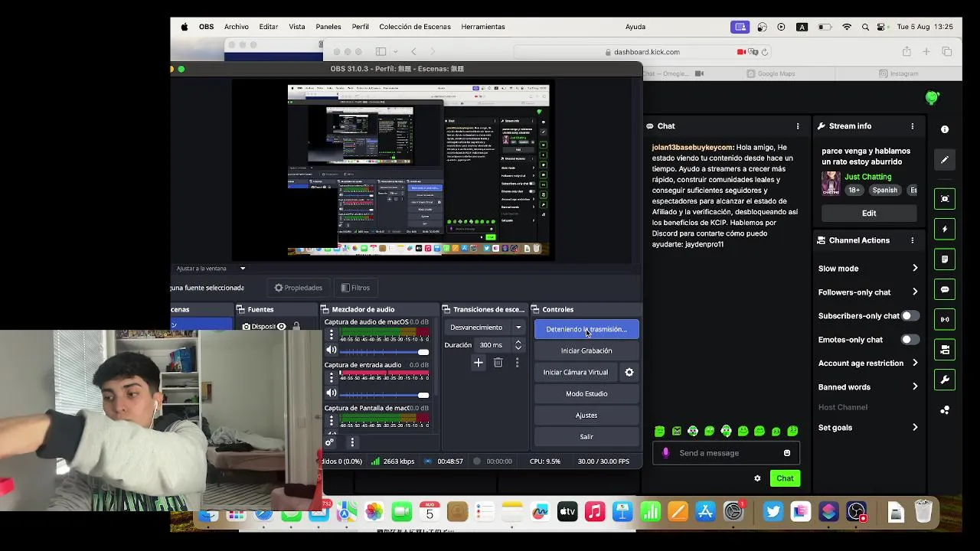Image resolution: width=980 pixels, height=551 pixels.
Task: Click Iniciar Grabación
Action: tap(586, 350)
